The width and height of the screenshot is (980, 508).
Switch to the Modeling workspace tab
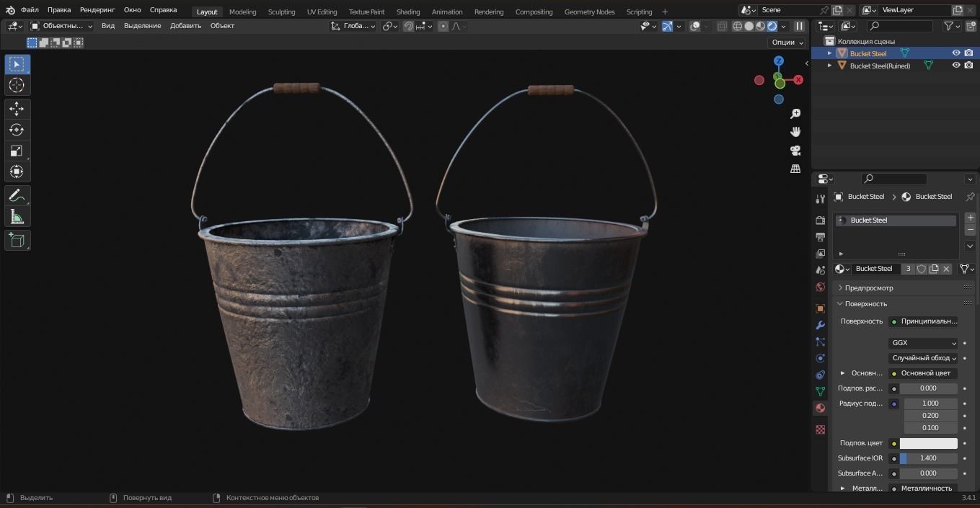point(242,12)
